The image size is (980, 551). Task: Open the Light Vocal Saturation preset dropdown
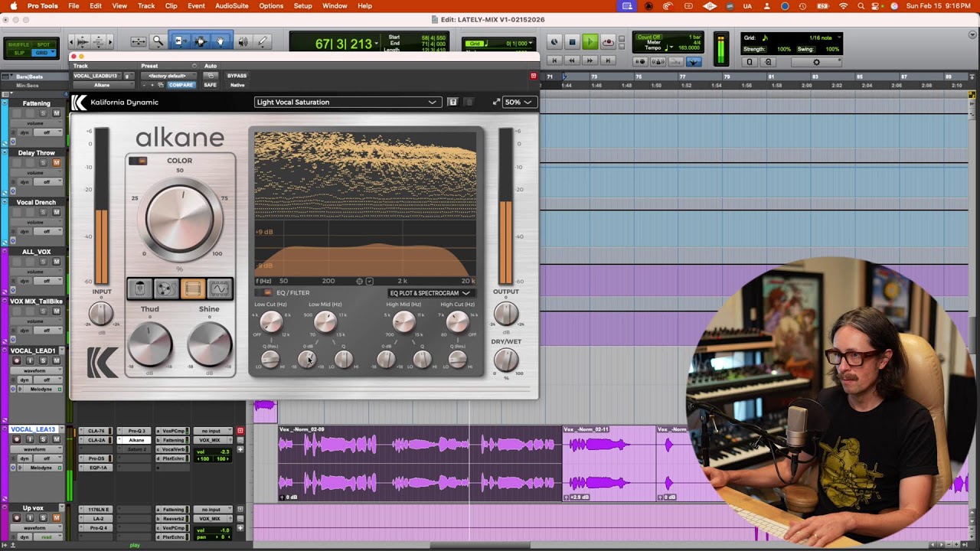pyautogui.click(x=348, y=102)
